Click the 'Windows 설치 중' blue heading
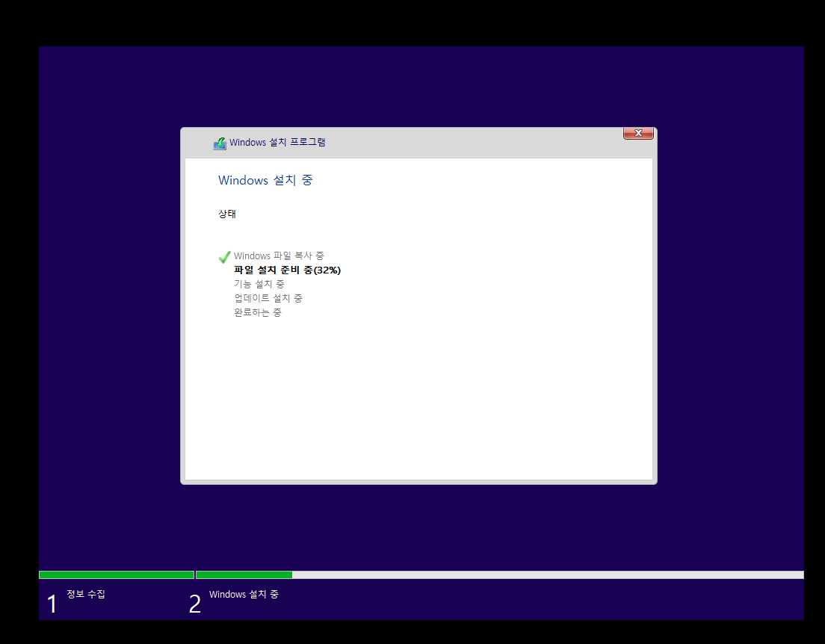The height and width of the screenshot is (644, 825). (265, 180)
